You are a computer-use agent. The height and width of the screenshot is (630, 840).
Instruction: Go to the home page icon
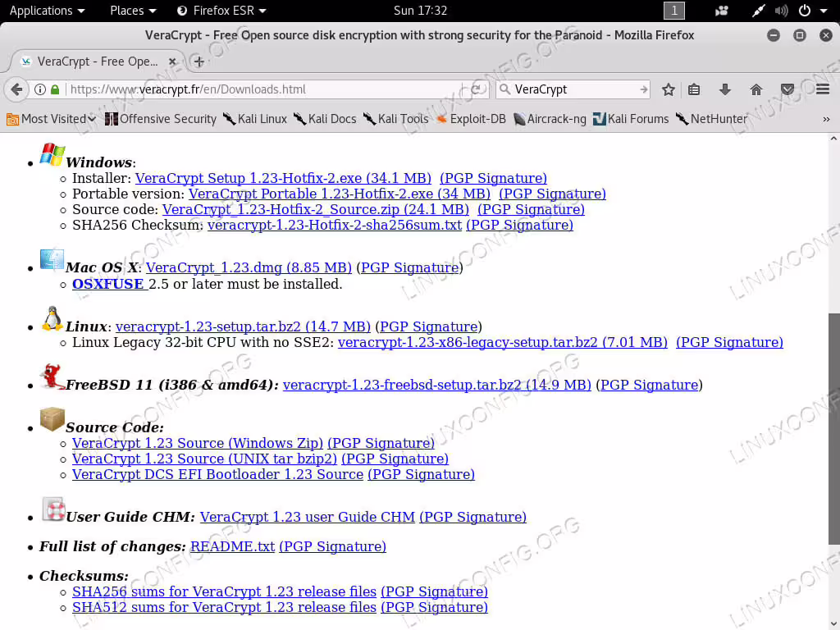pos(756,89)
